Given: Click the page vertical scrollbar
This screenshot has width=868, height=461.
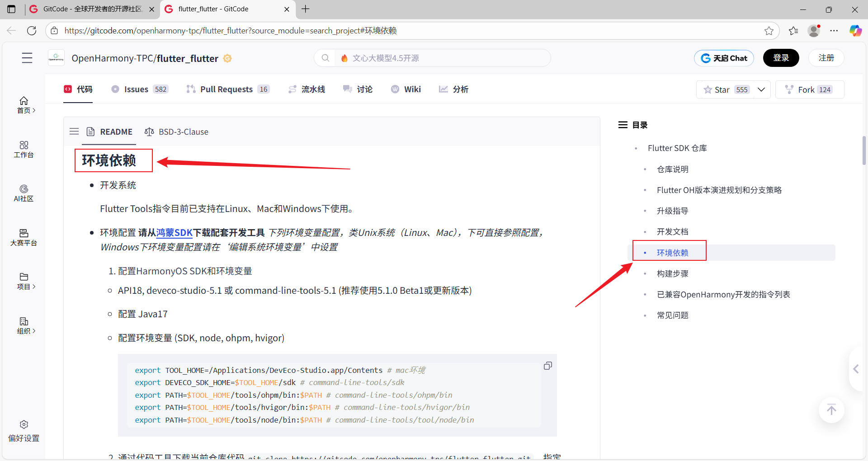Looking at the screenshot, I should [864, 151].
